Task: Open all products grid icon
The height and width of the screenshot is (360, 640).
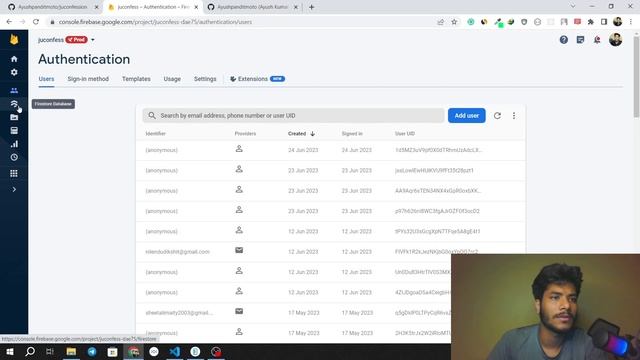Action: pyautogui.click(x=14, y=173)
